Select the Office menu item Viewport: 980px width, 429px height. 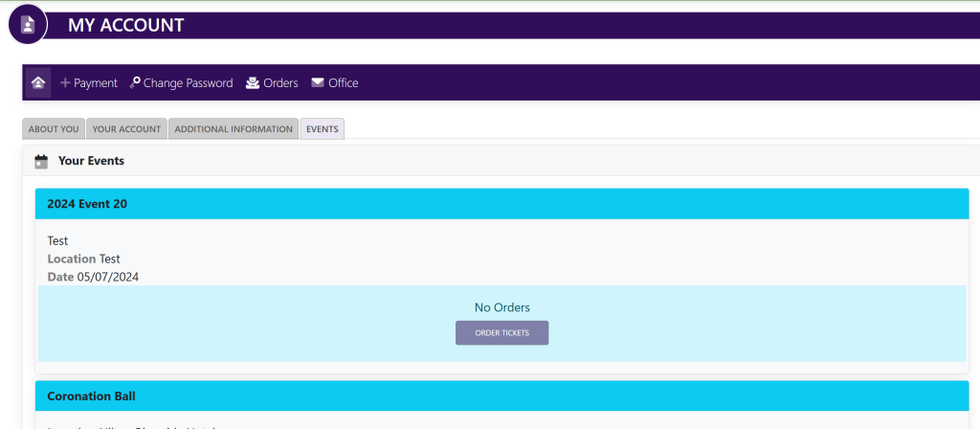pyautogui.click(x=343, y=83)
